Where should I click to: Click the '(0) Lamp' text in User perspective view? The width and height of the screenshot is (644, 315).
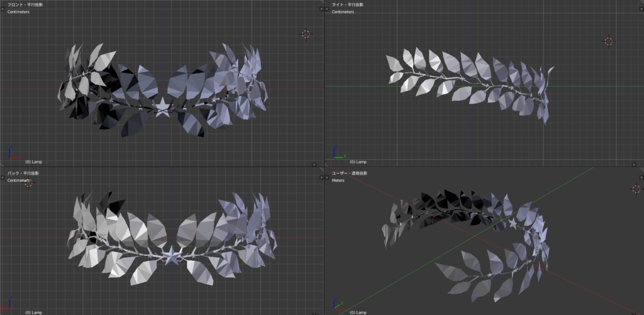coord(358,312)
